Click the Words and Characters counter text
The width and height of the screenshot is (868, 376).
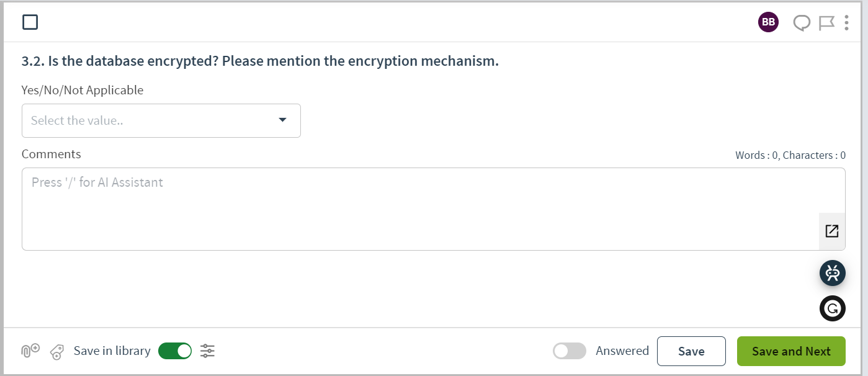coord(790,155)
